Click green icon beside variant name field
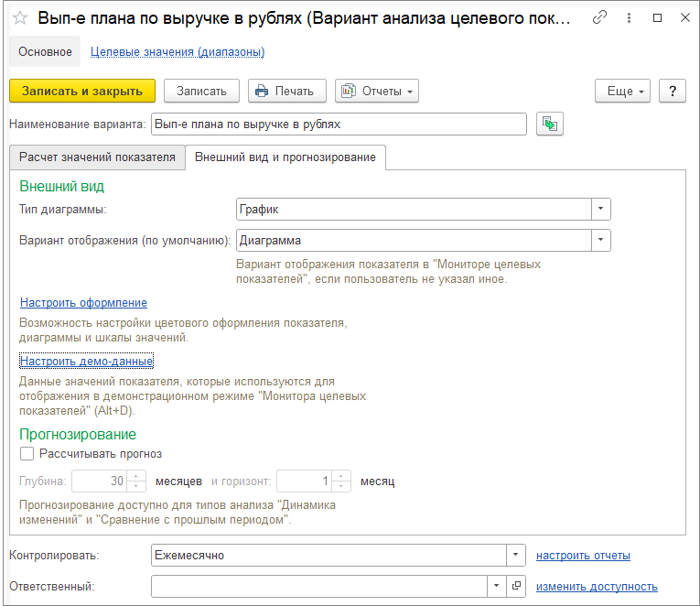Screen dimensions: 700x606 pyautogui.click(x=550, y=124)
